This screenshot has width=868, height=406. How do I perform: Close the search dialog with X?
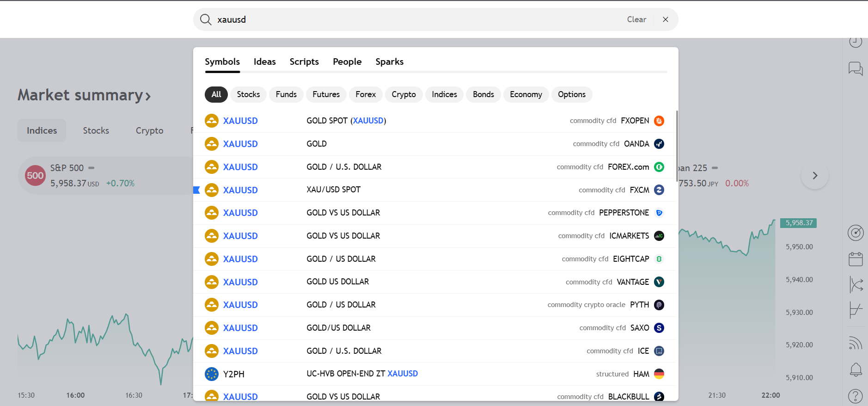[x=666, y=19]
